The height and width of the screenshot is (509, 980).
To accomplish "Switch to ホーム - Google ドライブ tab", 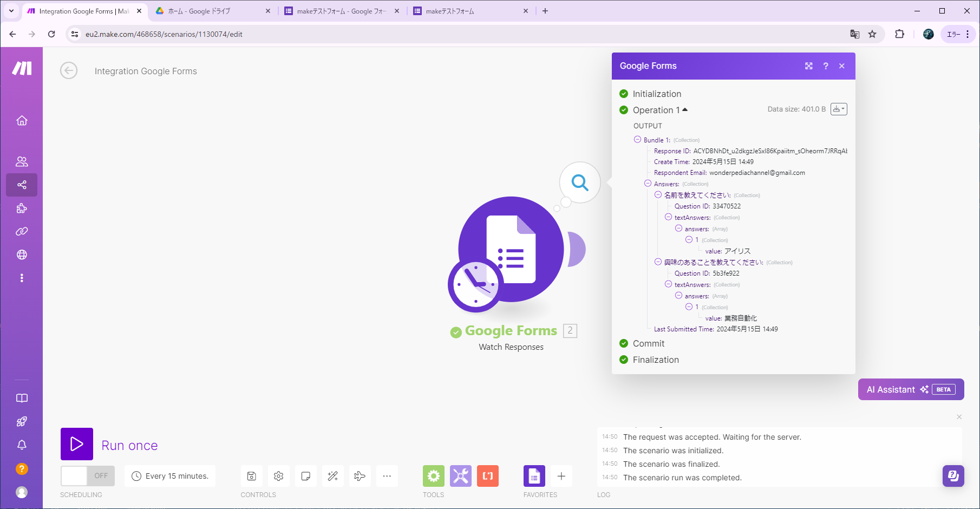I will (x=212, y=11).
